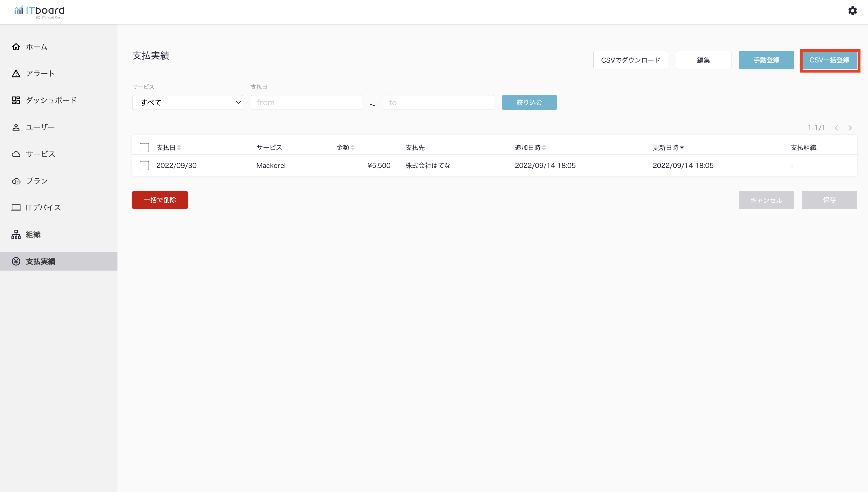Go to next page chevron

tap(850, 128)
